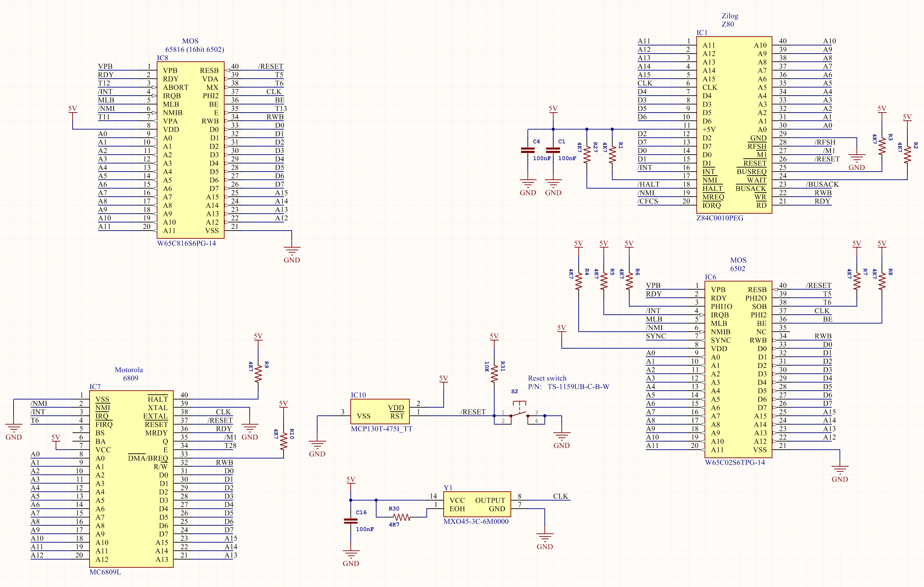This screenshot has height=587, width=924.
Task: Click the CLK net label at Y1 output
Action: coord(560,496)
